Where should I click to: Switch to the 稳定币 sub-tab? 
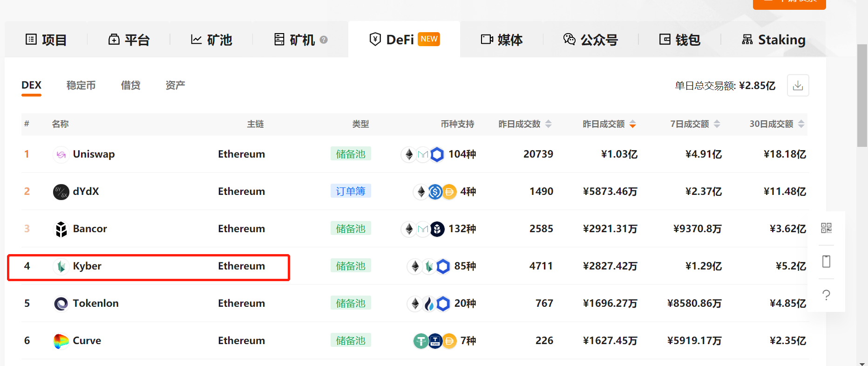81,85
